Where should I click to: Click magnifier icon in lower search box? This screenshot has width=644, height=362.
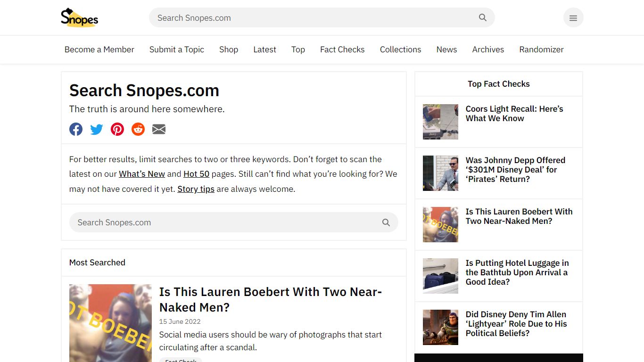coord(386,222)
